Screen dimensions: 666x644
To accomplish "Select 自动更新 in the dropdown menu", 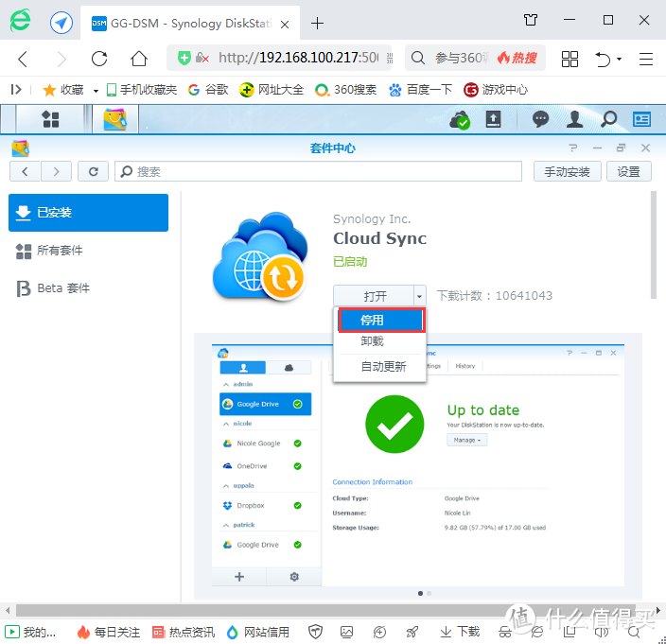I will pyautogui.click(x=383, y=366).
